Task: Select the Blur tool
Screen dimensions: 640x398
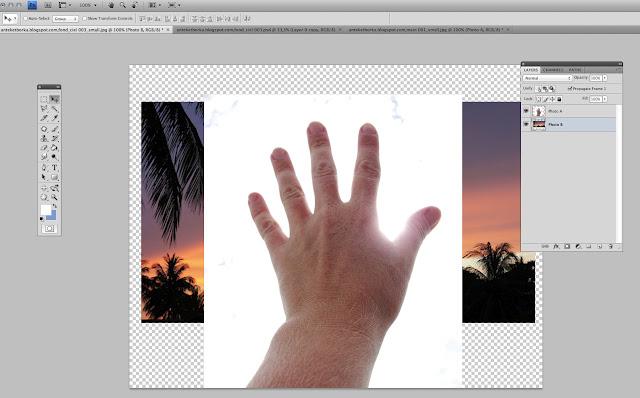Action: (44, 156)
